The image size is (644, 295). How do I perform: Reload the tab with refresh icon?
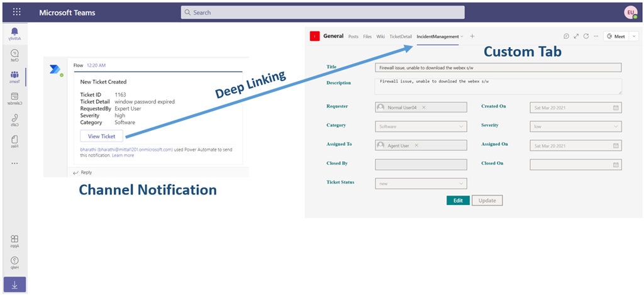tap(586, 36)
